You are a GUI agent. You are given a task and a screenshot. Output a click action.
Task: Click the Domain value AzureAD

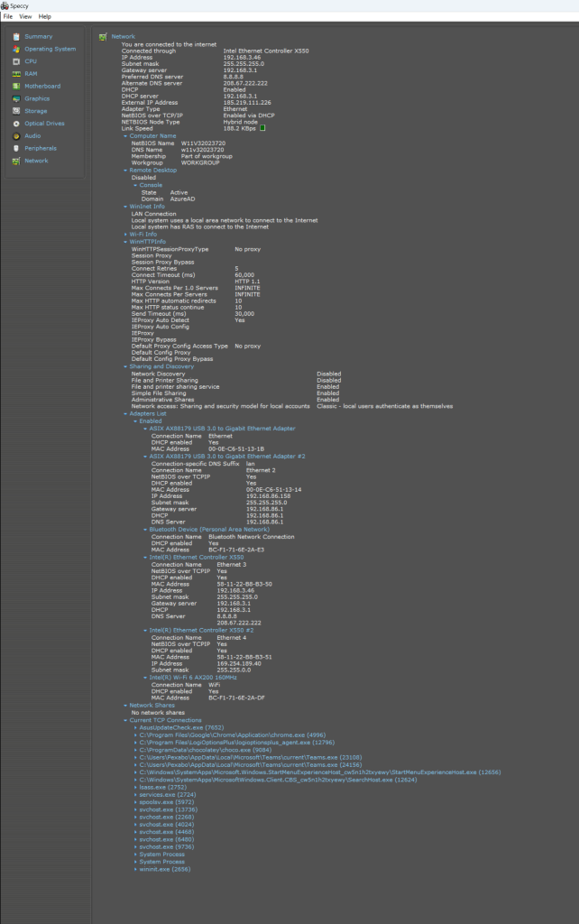182,199
